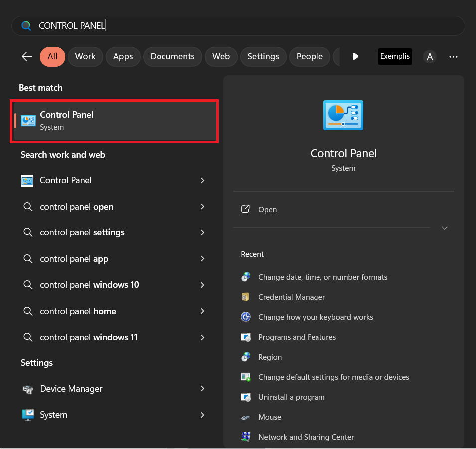Viewport: 476px width, 449px height.
Task: Switch to the Apps filter tab
Action: click(x=123, y=56)
